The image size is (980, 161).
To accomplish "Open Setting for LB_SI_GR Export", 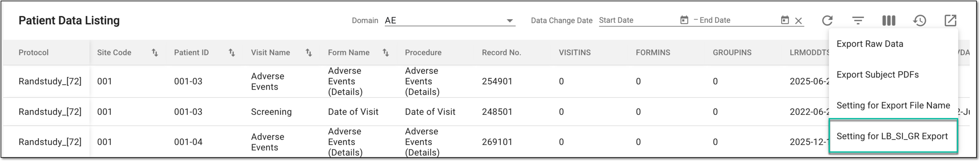I will pyautogui.click(x=893, y=136).
